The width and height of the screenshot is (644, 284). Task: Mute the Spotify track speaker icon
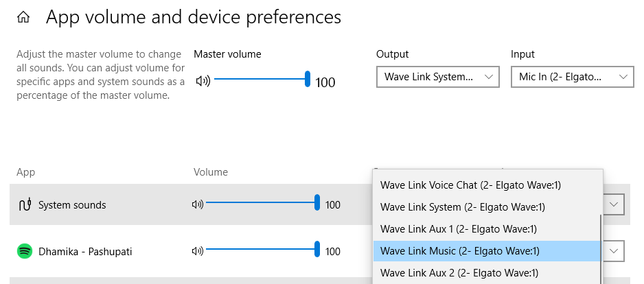click(x=198, y=252)
